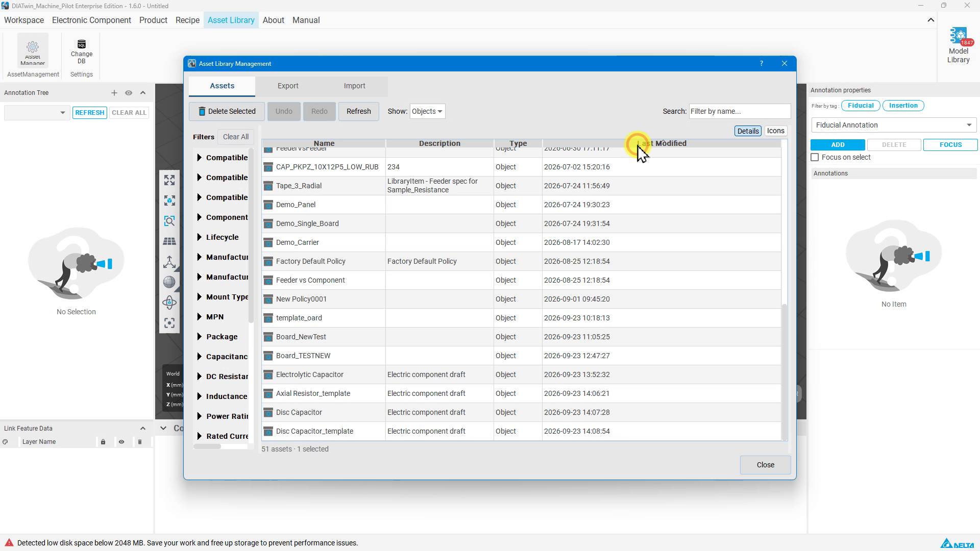The width and height of the screenshot is (980, 551).
Task: Toggle Annotation Tree visibility eye icon
Action: click(x=129, y=93)
